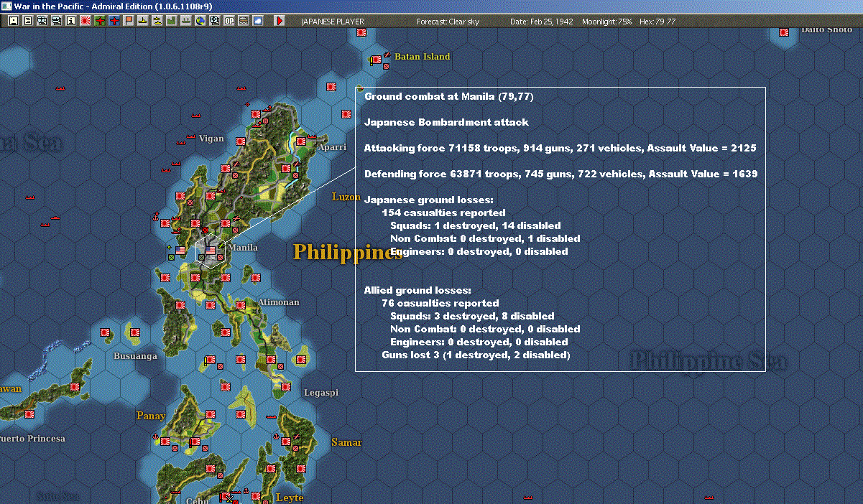Click the Date: Feb 25, 1942 text

(x=542, y=22)
